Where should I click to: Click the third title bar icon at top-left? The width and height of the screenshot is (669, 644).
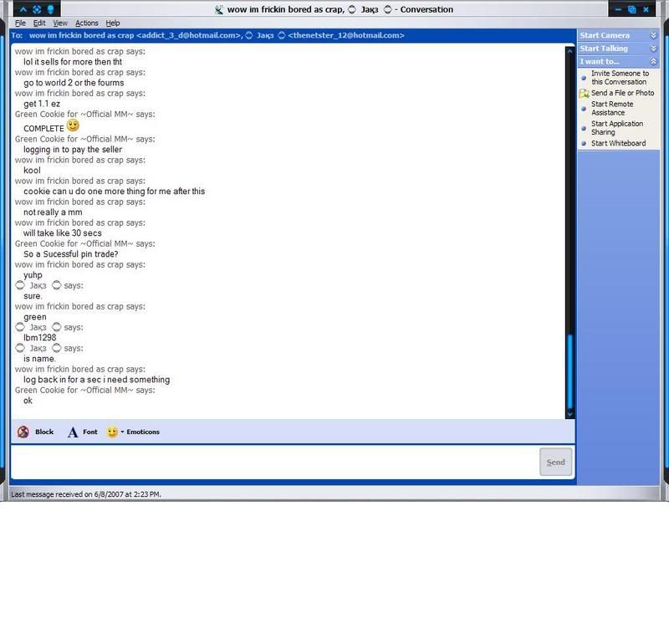click(51, 9)
